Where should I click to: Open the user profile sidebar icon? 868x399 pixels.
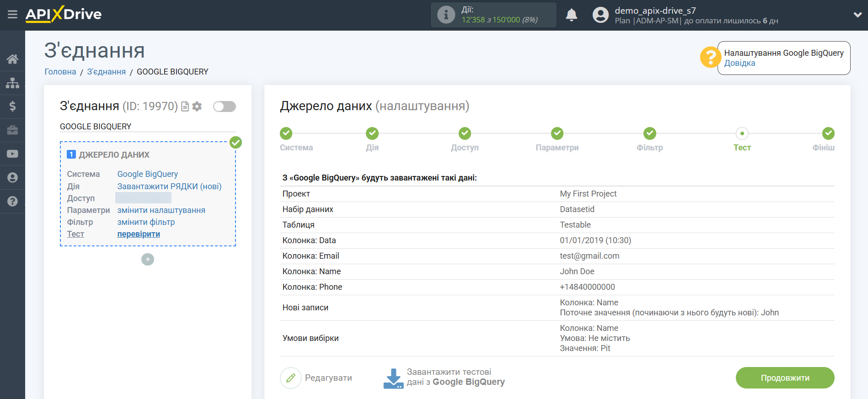(x=12, y=178)
